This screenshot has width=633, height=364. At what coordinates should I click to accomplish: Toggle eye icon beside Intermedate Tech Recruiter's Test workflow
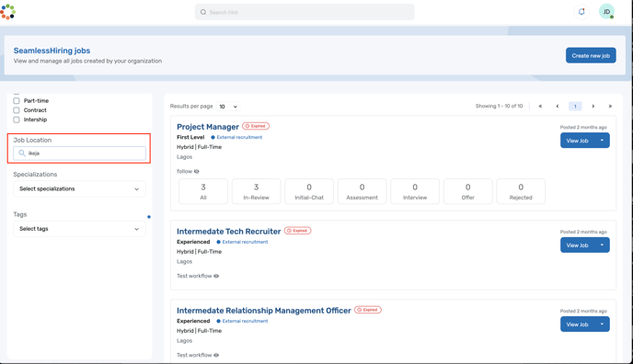tap(216, 276)
